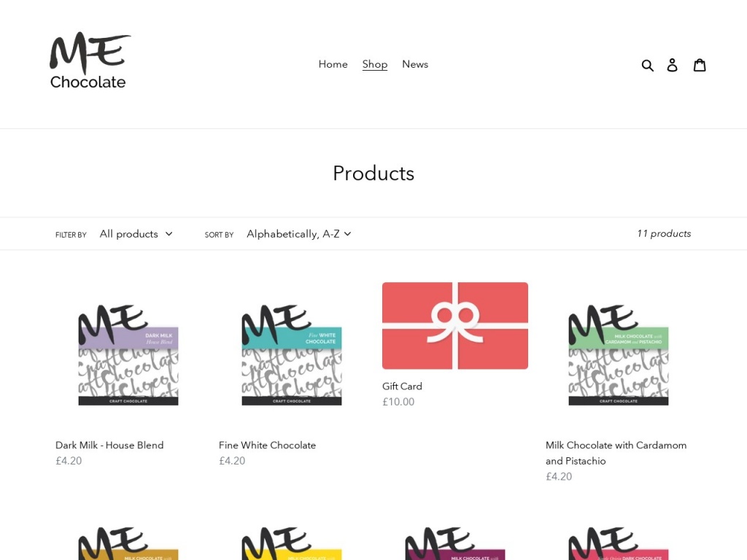Open the Dark Milk - House Blend link

click(109, 445)
